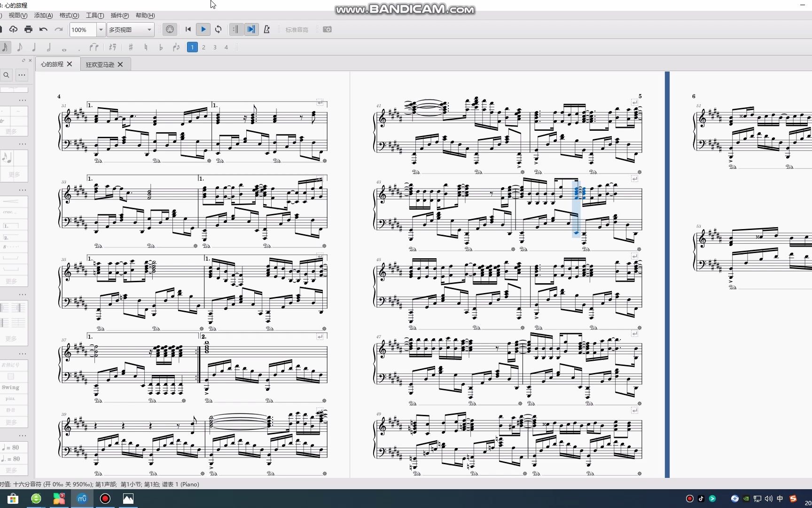Open MuseScore from the taskbar
This screenshot has height=508, width=812.
82,499
